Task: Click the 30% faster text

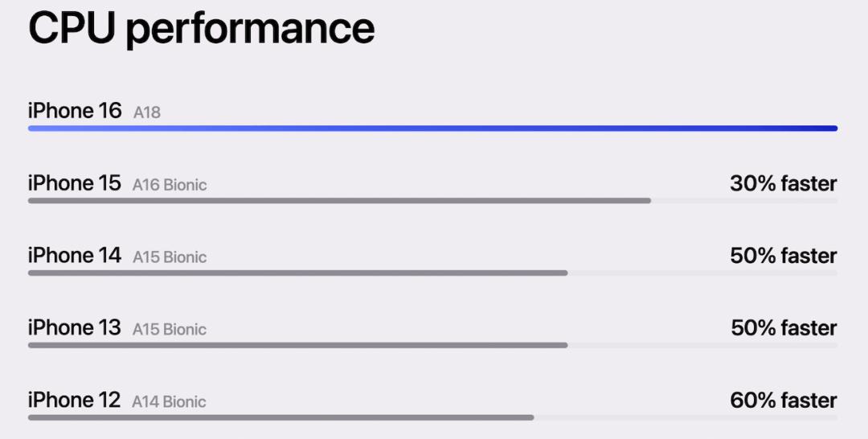Action: coord(783,183)
